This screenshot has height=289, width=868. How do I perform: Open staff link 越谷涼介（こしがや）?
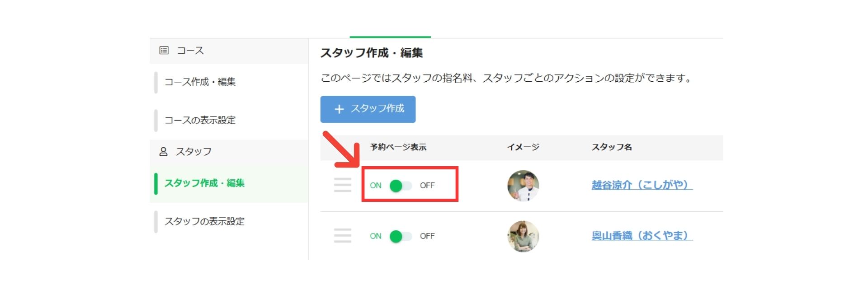(642, 185)
